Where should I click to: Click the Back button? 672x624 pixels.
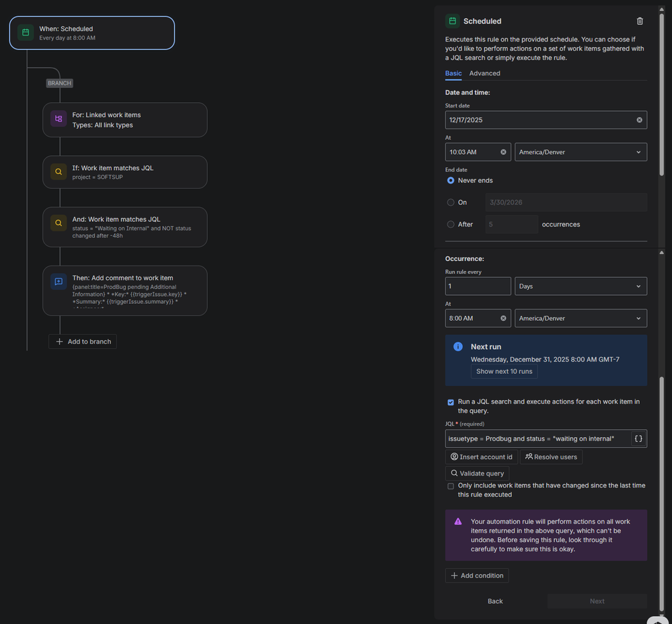tap(495, 601)
